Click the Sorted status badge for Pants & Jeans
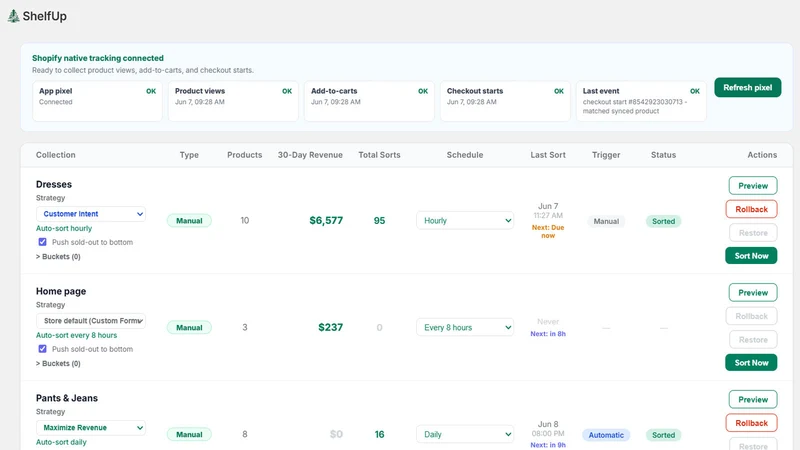The height and width of the screenshot is (450, 800). (x=663, y=435)
